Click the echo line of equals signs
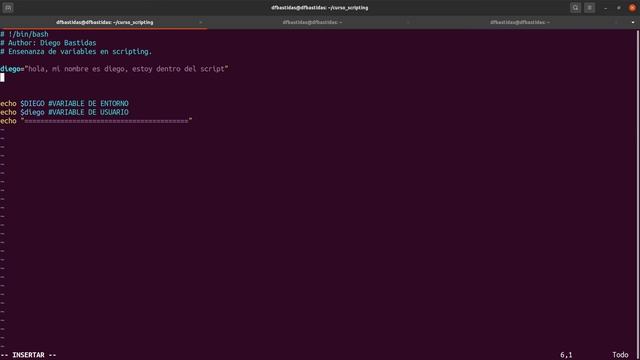640x360 pixels. click(x=96, y=121)
